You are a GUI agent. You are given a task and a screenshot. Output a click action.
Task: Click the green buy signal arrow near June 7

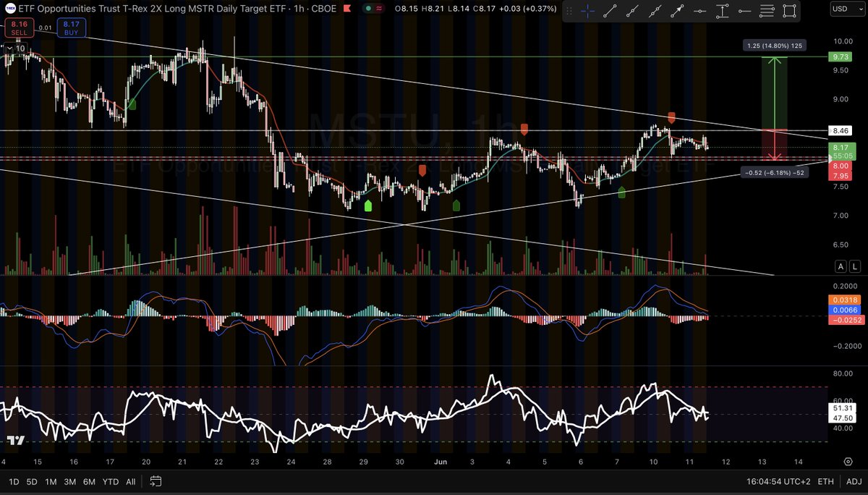coord(622,191)
